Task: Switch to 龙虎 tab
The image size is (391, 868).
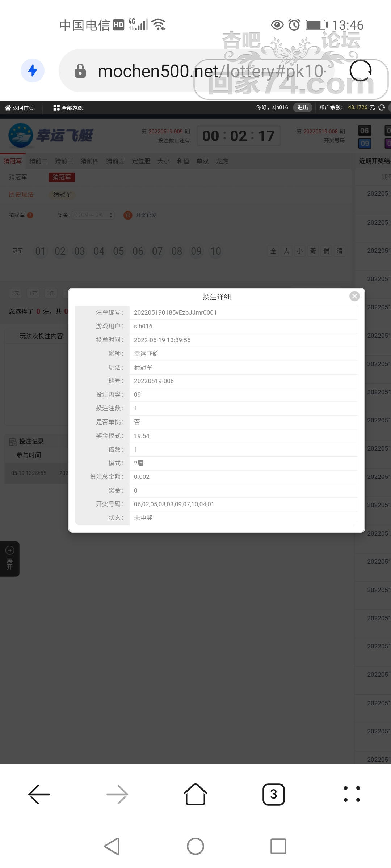Action: (222, 161)
